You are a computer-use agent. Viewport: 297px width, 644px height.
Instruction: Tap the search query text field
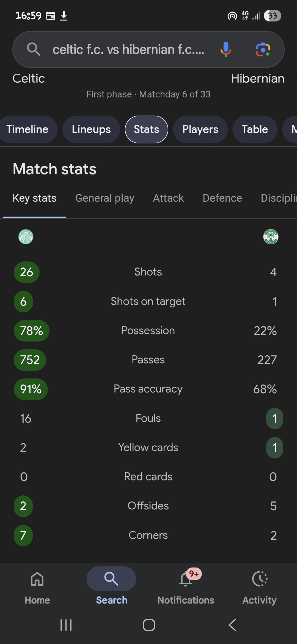tap(128, 50)
